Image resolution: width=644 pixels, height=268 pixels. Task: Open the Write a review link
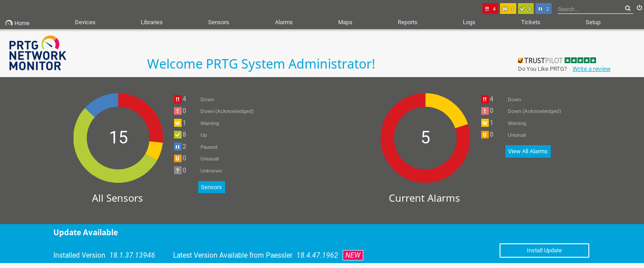pos(591,69)
